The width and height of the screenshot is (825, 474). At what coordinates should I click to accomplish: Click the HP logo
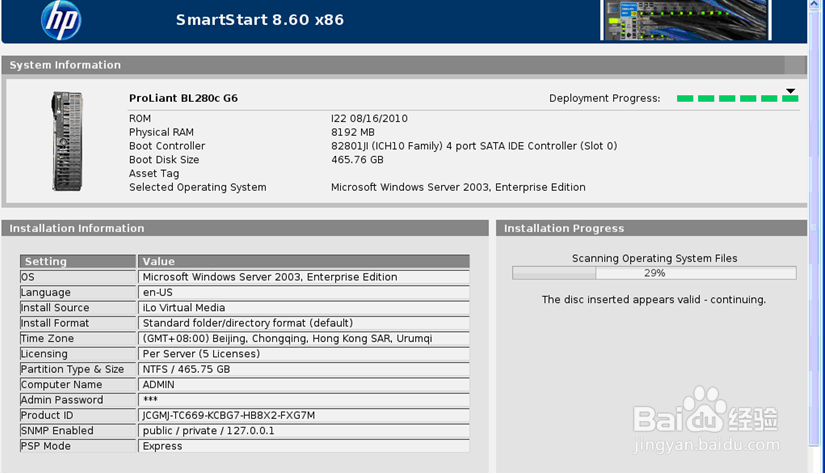[61, 20]
